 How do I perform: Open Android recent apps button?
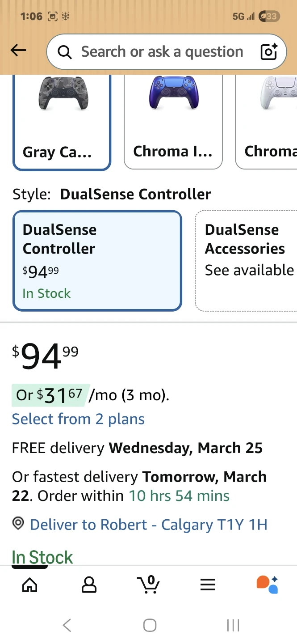tap(233, 625)
